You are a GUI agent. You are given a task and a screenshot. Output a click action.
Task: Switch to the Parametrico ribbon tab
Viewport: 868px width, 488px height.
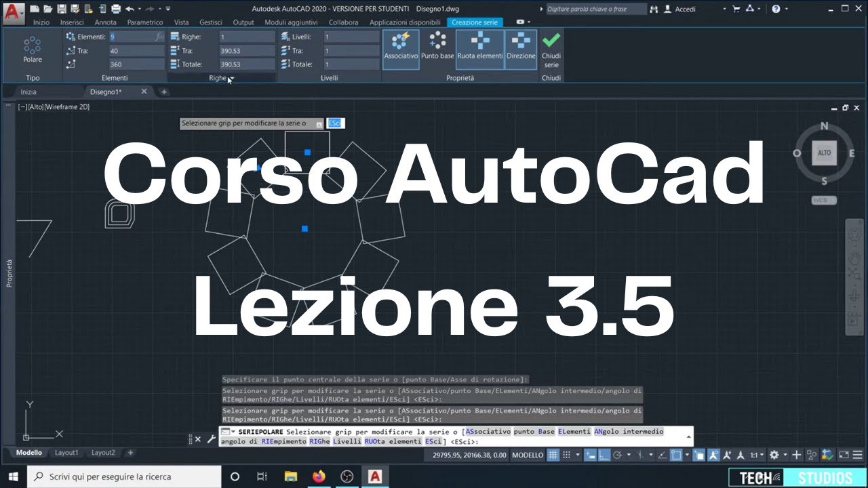145,22
